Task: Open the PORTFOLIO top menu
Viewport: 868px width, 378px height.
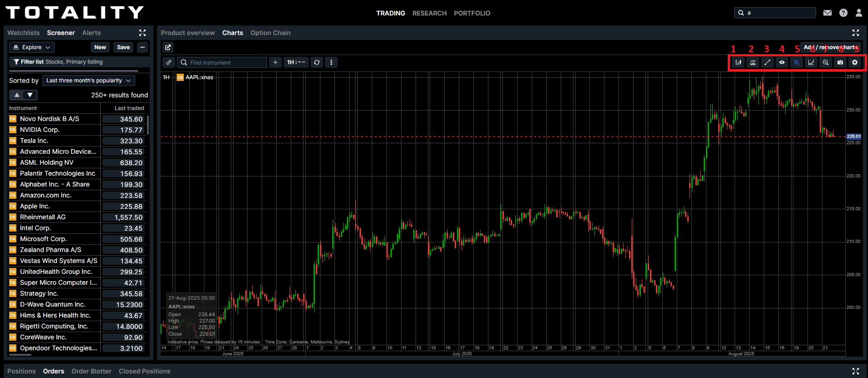Action: 472,13
